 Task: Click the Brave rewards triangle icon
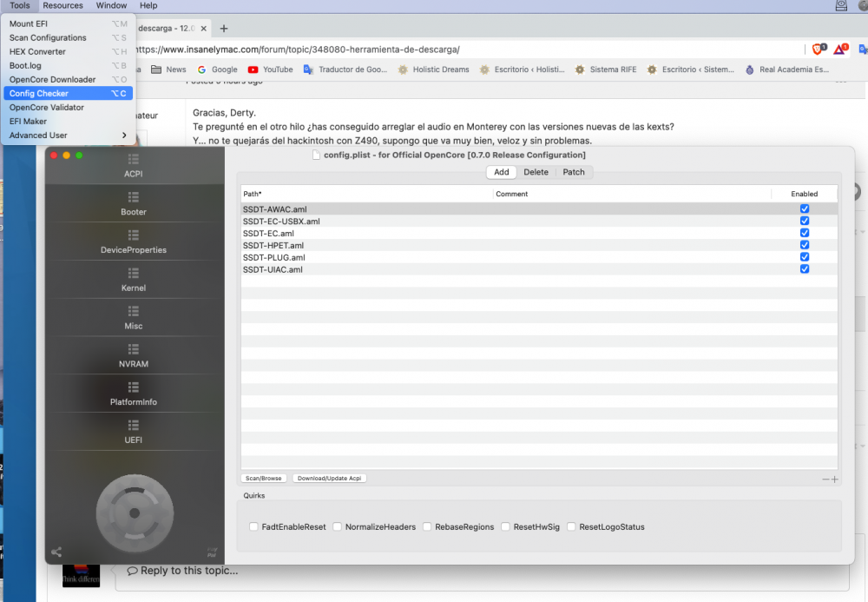tap(840, 50)
